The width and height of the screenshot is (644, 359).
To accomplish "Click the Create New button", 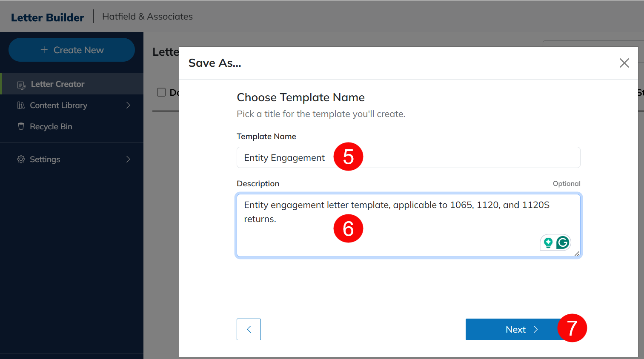I will coord(72,50).
